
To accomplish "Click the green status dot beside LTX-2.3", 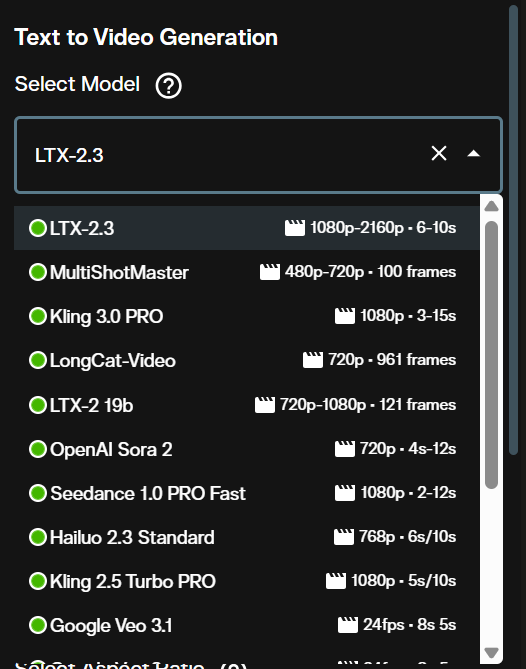I will [x=38, y=228].
